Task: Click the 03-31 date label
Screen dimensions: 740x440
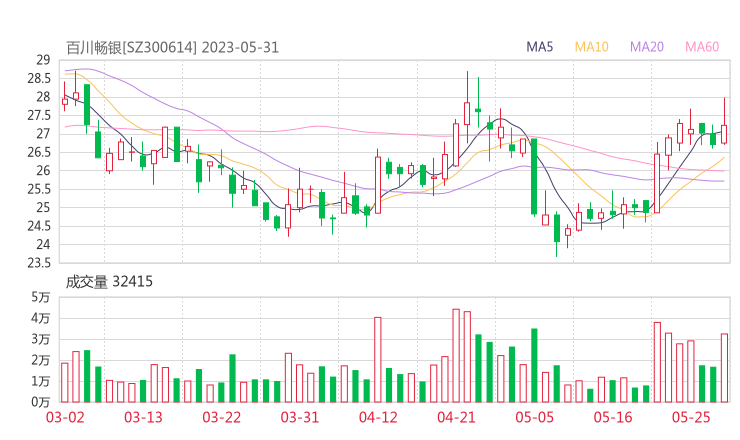Action: pos(300,417)
